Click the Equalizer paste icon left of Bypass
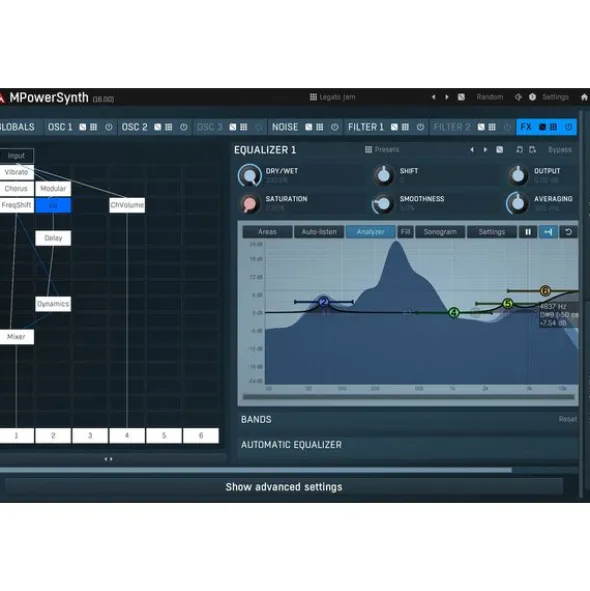 coord(532,150)
